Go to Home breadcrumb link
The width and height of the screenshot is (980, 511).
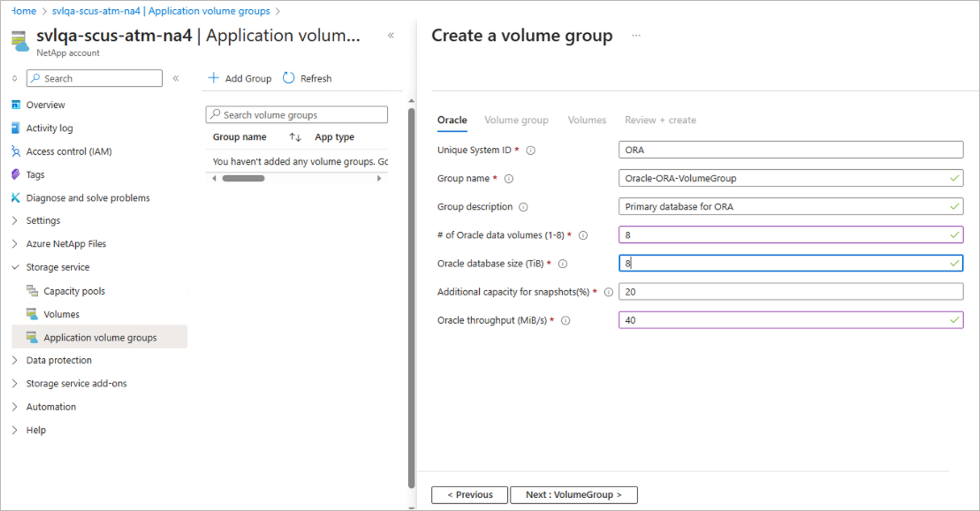[x=24, y=11]
